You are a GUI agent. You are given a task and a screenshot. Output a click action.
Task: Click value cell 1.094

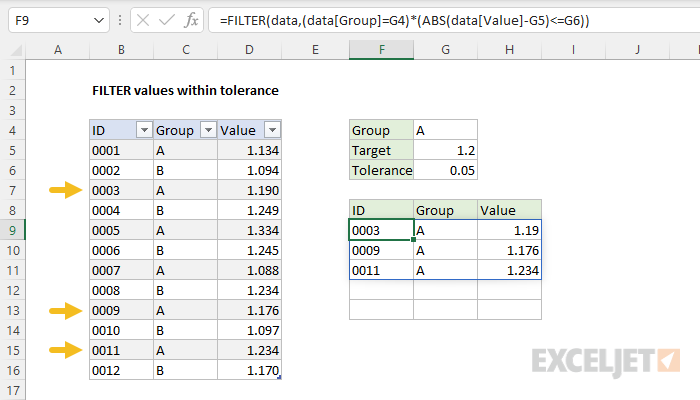click(x=249, y=171)
